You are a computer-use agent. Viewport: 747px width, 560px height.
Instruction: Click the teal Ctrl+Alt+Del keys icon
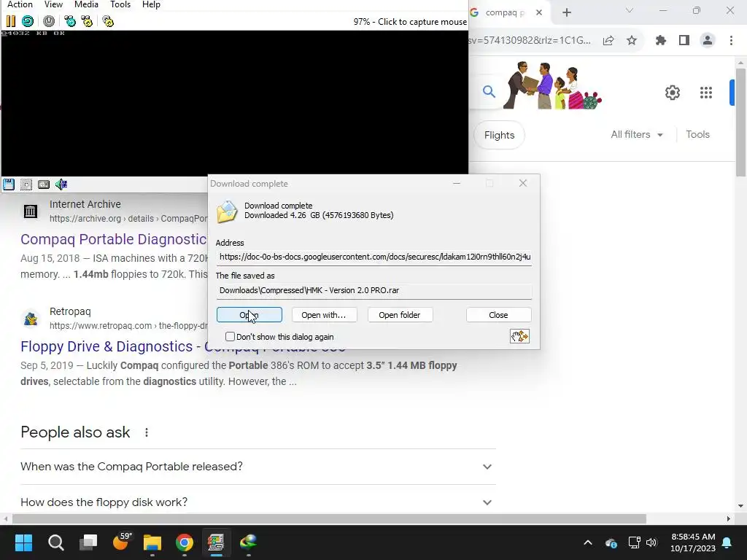coord(70,21)
